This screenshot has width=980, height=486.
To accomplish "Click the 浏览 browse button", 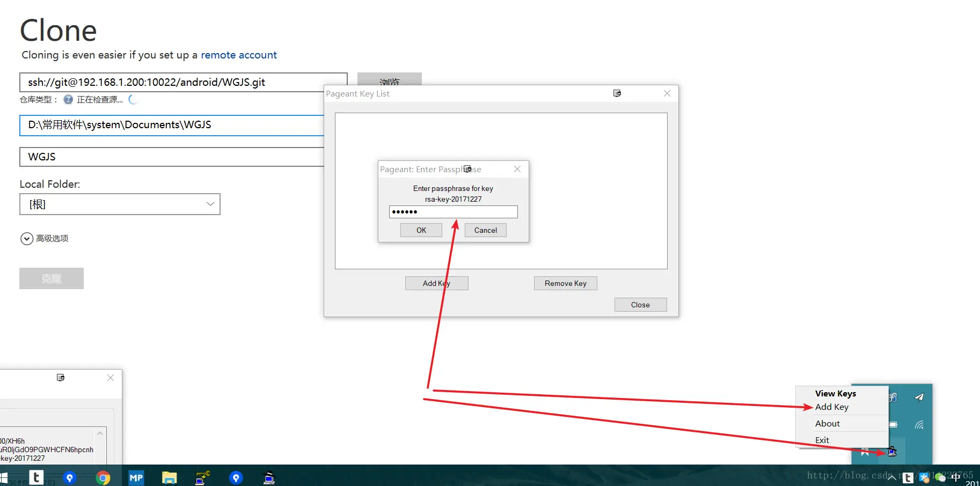I will pos(390,79).
